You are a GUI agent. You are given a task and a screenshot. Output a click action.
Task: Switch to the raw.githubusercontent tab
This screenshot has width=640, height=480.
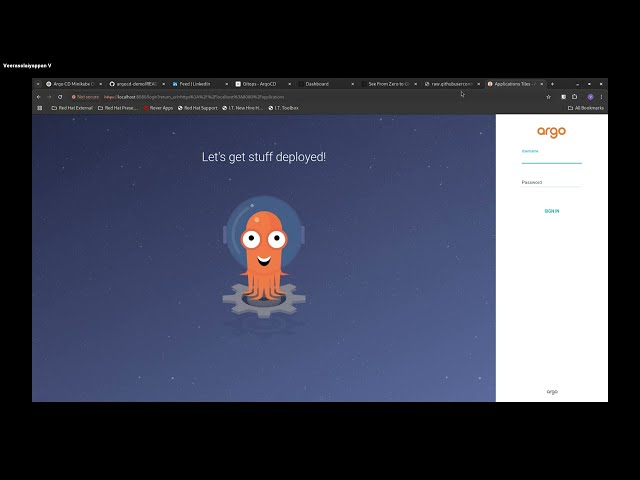click(x=451, y=84)
